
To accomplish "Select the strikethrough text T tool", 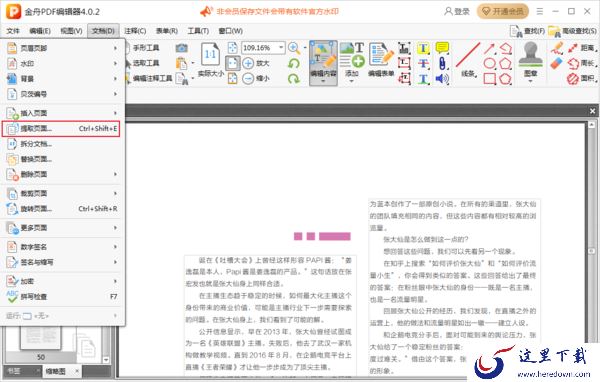I will [x=423, y=63].
